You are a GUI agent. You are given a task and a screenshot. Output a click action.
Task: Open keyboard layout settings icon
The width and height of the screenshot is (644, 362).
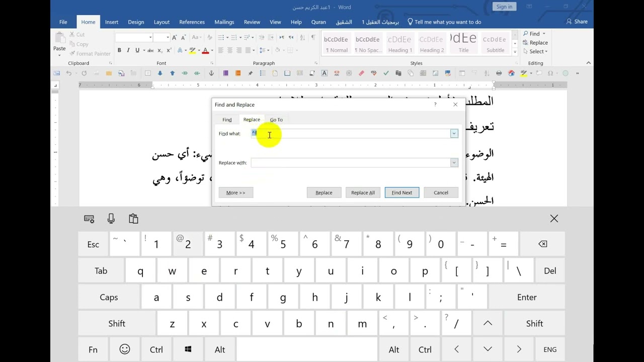89,218
